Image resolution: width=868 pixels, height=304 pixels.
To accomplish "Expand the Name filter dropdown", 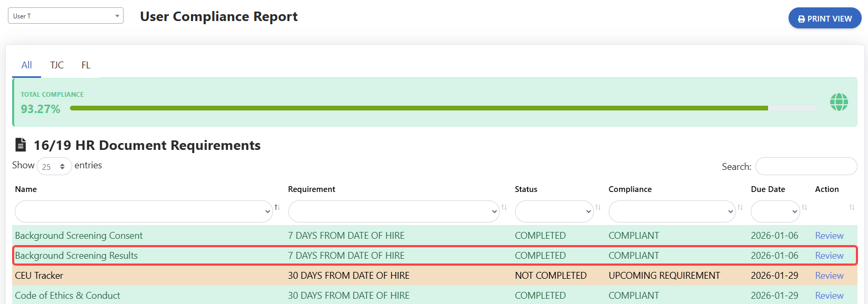I will click(144, 211).
